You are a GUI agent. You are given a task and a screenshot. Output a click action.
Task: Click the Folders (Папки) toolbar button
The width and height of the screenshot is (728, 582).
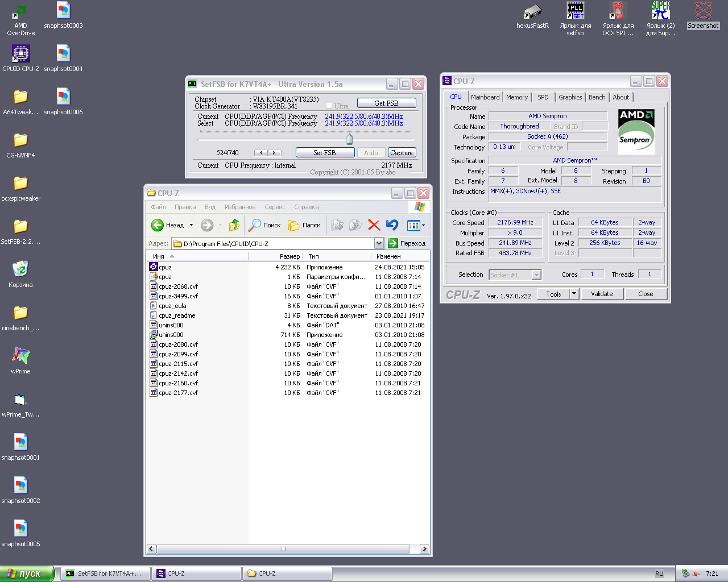(x=304, y=225)
